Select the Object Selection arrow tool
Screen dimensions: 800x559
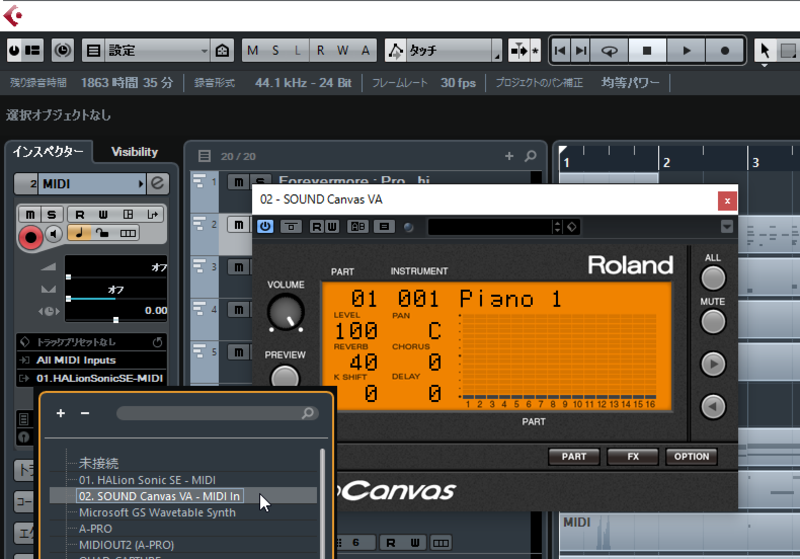pos(765,50)
